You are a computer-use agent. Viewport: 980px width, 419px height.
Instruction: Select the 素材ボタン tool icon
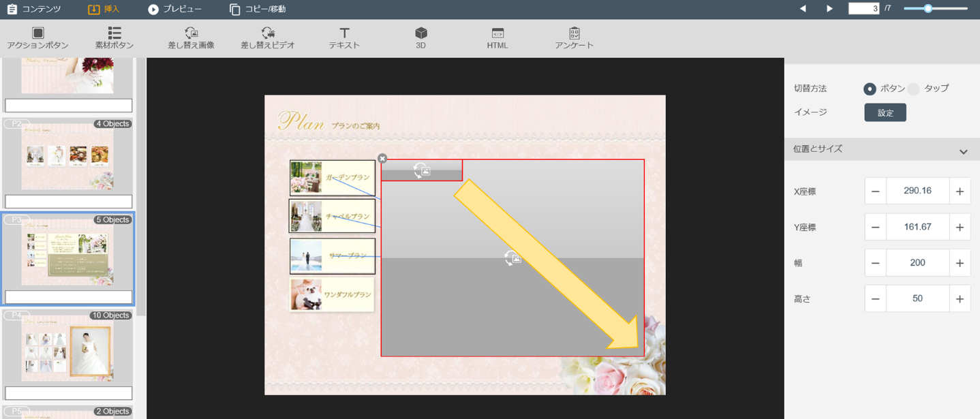click(114, 37)
